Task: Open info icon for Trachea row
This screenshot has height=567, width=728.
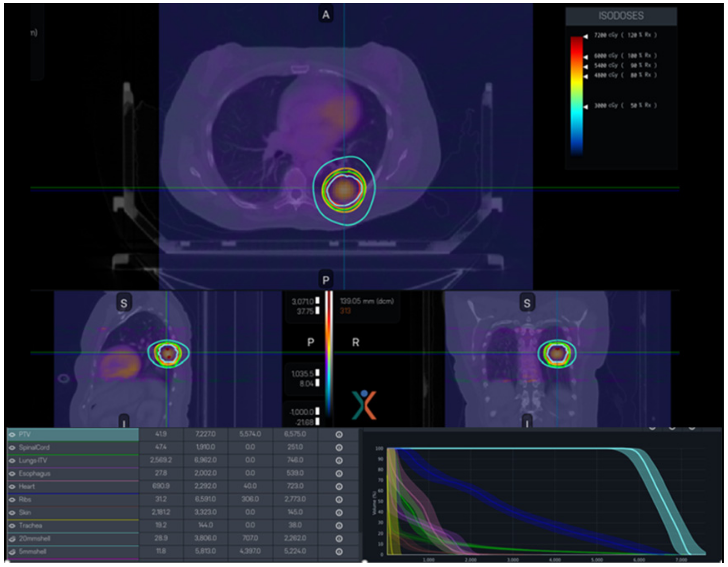Action: point(339,526)
